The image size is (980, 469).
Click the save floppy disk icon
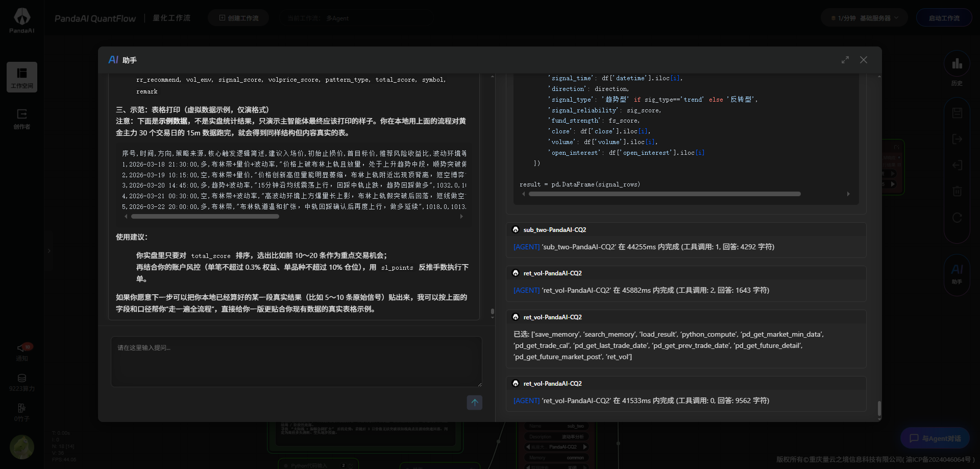(957, 113)
